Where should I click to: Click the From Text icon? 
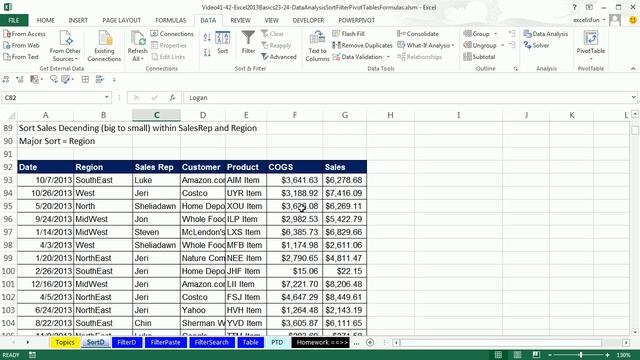[x=7, y=57]
